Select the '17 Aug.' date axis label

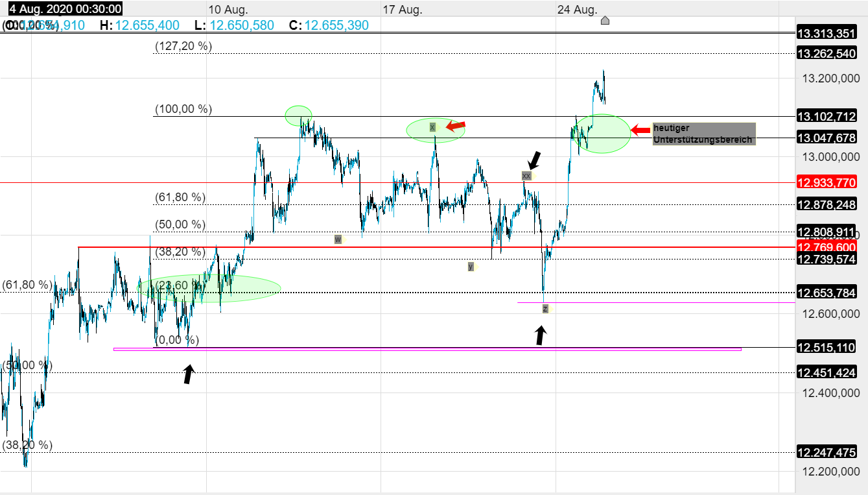[x=403, y=10]
